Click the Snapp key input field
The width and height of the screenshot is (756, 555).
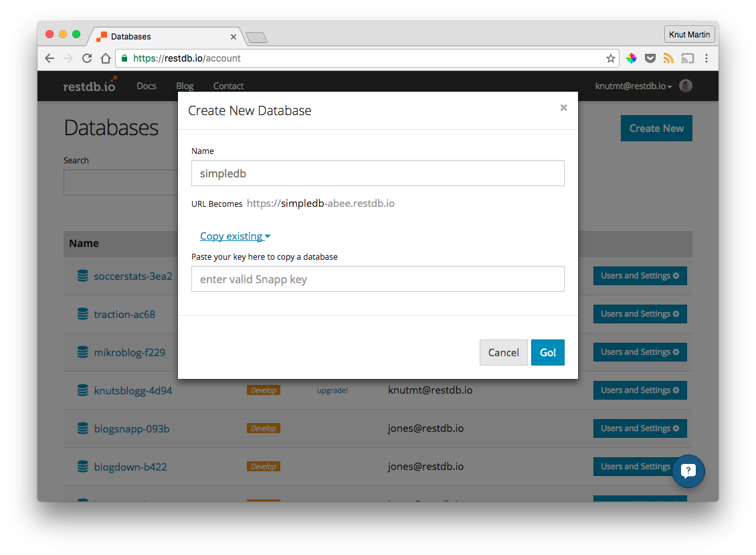point(377,279)
